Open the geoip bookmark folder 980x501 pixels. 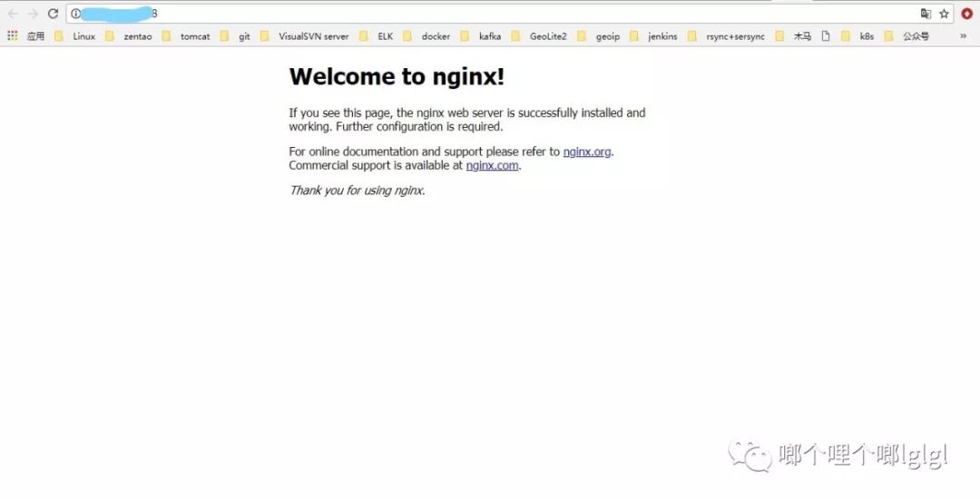599,36
